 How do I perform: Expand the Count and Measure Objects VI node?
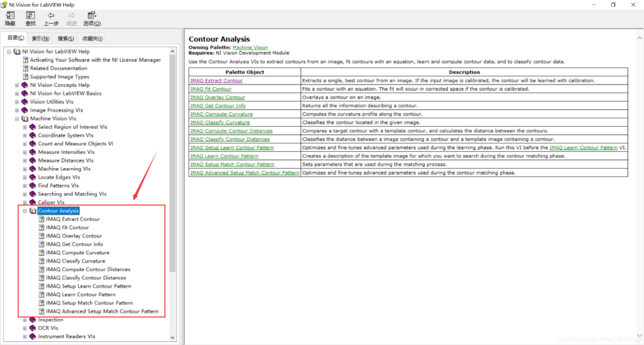(24, 144)
